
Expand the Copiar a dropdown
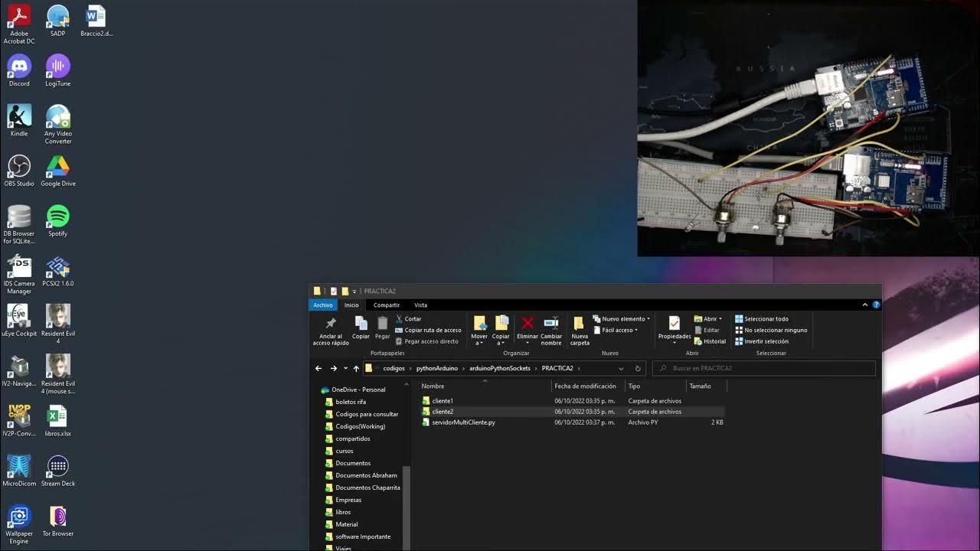point(501,330)
